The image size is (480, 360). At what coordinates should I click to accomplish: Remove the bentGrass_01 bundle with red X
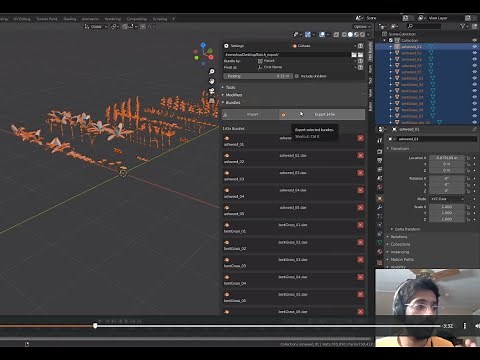361,225
